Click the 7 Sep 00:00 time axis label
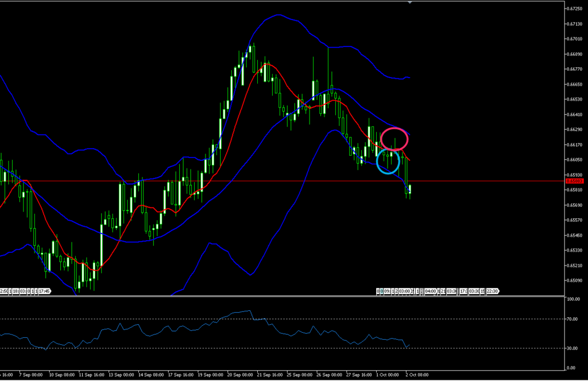 click(31, 375)
